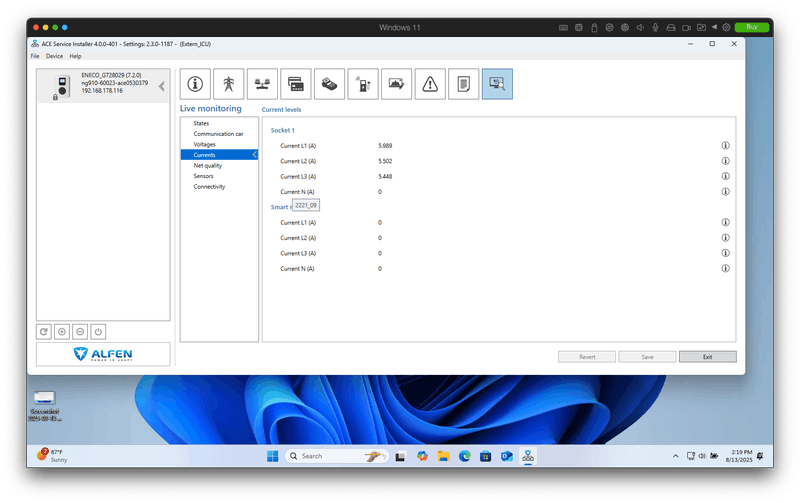Open the File menu
Screen dimensions: 800x503
coord(35,56)
